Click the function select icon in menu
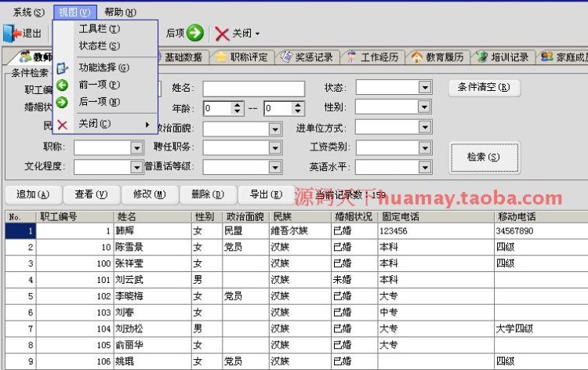The image size is (588, 370). pyautogui.click(x=62, y=68)
